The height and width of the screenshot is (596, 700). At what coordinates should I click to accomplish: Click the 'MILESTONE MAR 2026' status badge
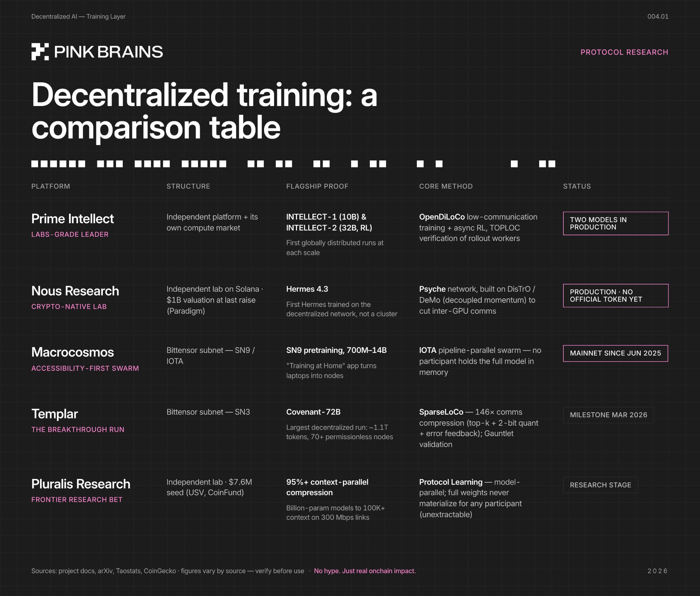[x=608, y=415]
